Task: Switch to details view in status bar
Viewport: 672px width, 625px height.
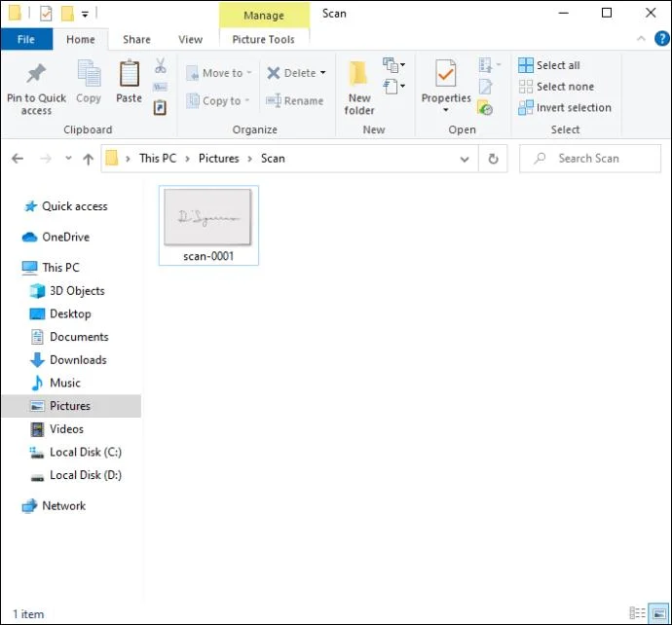Action: (x=637, y=613)
